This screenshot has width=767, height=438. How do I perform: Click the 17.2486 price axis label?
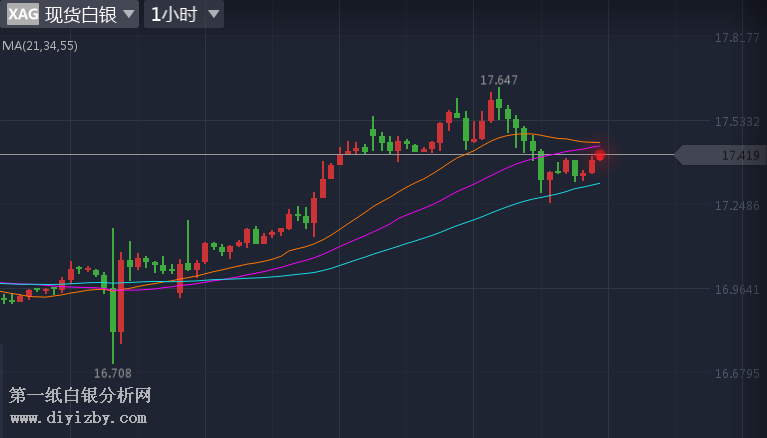737,206
